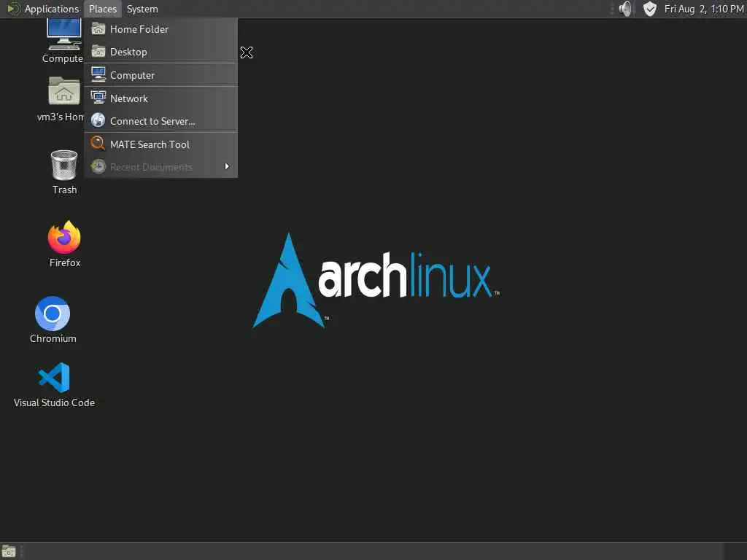Select Home Folder from Places menu
Viewport: 747px width, 560px height.
[160, 29]
